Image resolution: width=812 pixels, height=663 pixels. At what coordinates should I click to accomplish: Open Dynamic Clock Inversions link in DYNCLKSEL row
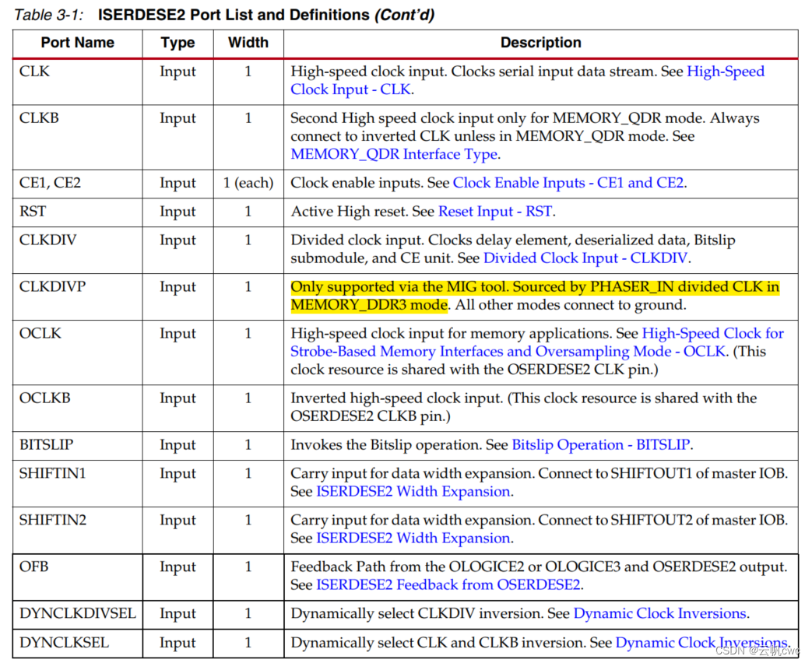coord(701,643)
